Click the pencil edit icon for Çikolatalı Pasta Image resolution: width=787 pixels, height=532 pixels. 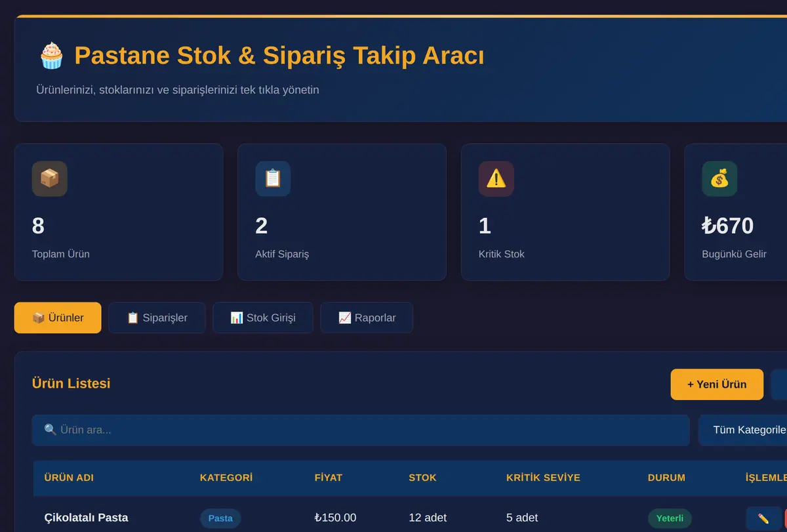pos(763,518)
